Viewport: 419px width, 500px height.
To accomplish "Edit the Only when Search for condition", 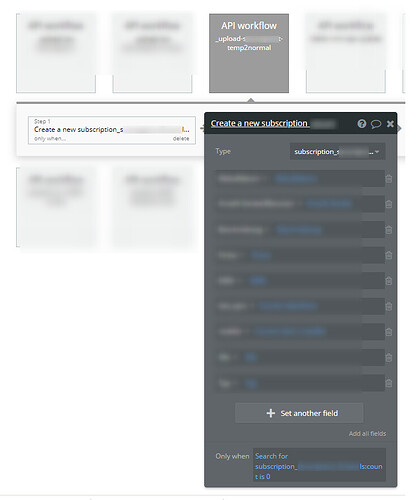I will pos(319,466).
